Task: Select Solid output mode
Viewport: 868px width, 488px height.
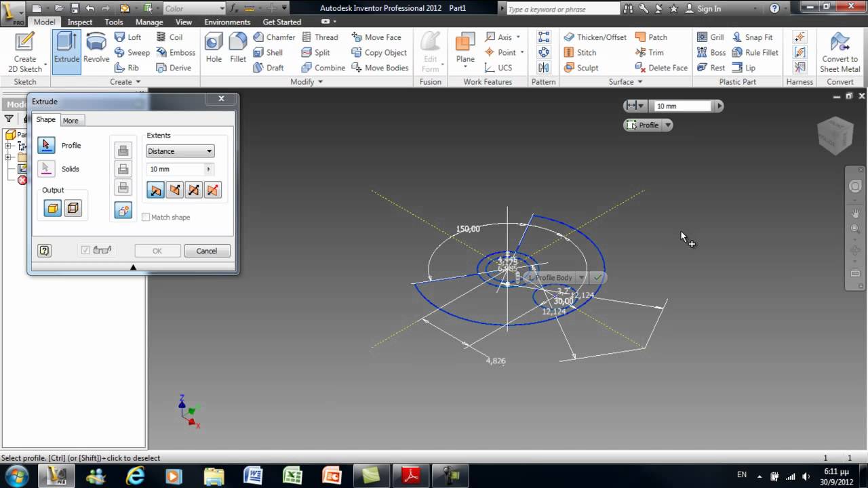Action: (x=53, y=208)
